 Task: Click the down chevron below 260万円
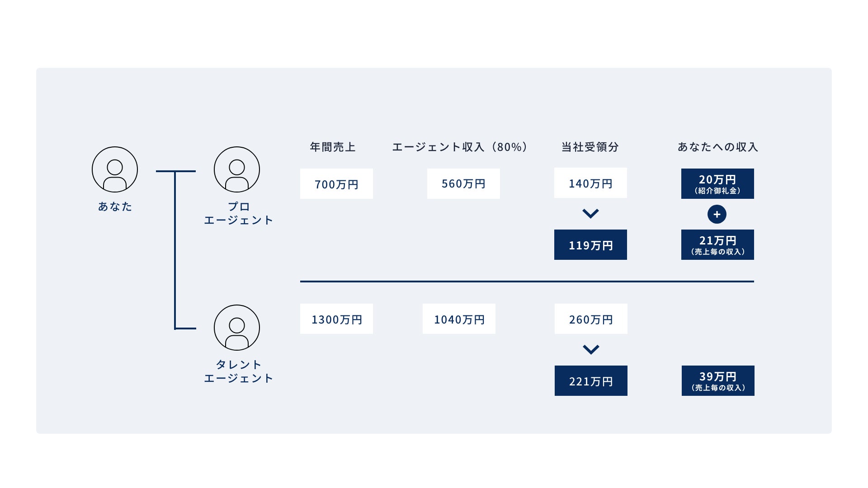pos(591,349)
